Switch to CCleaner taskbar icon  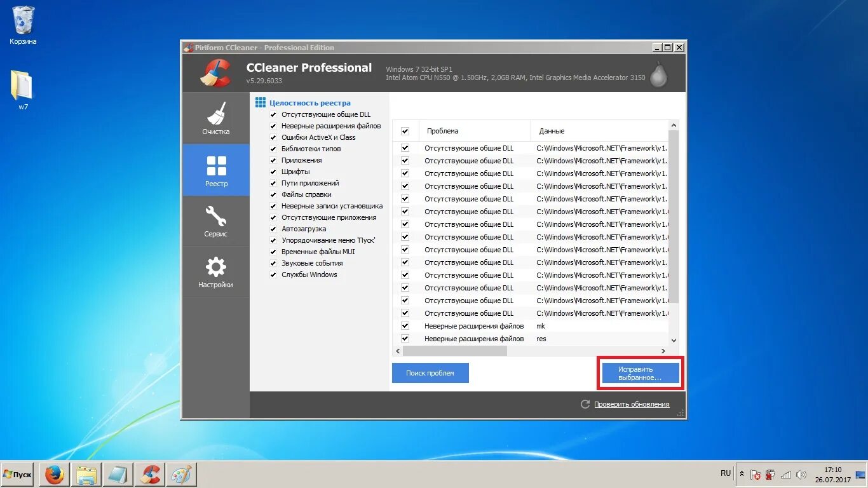[150, 475]
